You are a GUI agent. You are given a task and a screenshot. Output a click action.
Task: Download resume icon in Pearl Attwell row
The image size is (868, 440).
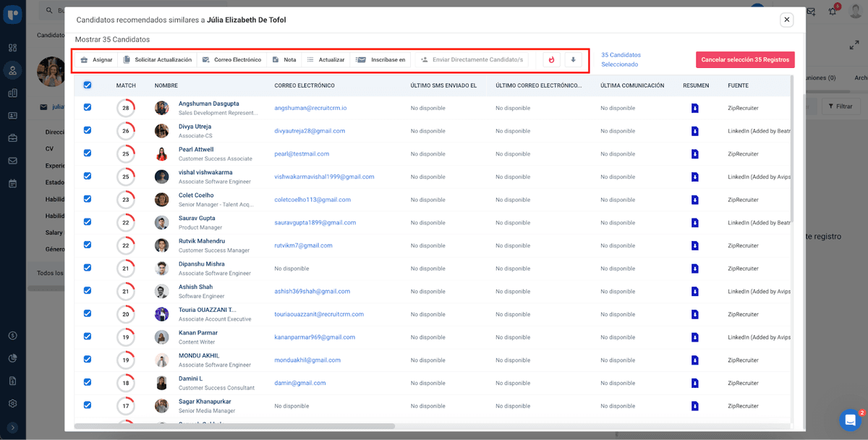point(694,154)
